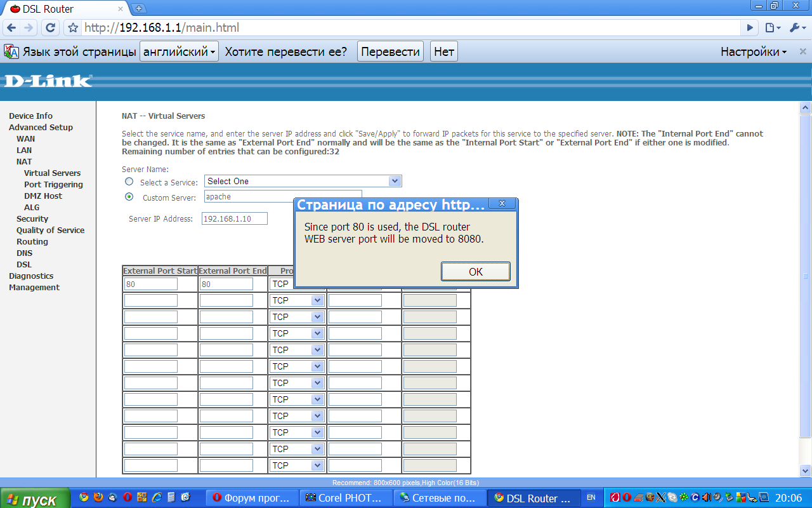Click the Opera icon in system tray
812x508 pixels.
pyautogui.click(x=626, y=498)
